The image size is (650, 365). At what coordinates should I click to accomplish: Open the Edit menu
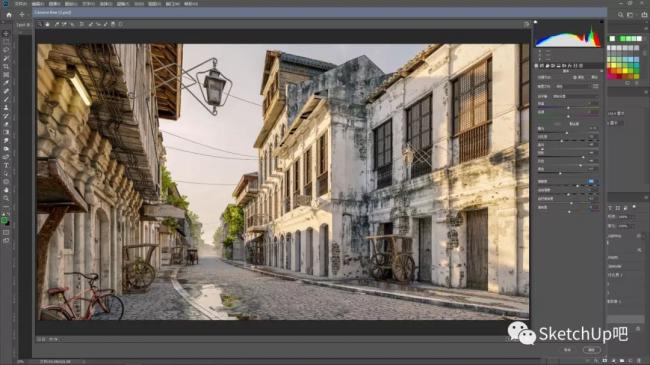37,4
